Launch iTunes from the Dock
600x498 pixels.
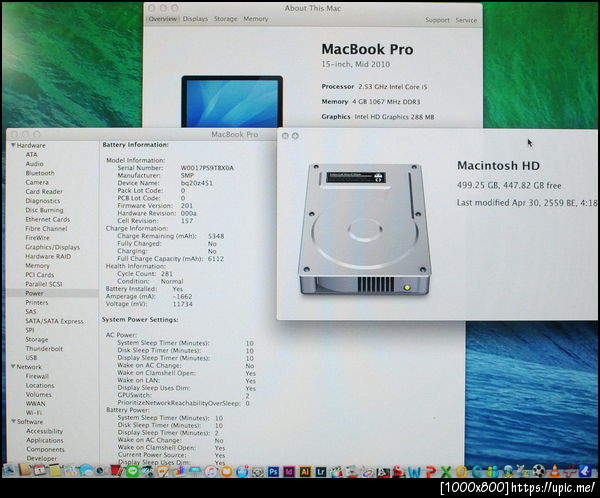[x=211, y=471]
